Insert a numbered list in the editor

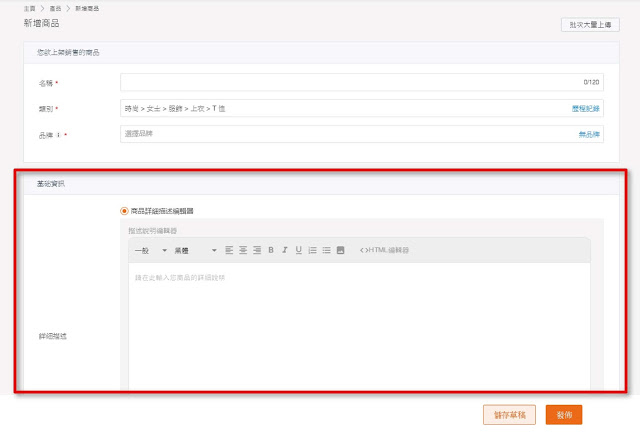[x=313, y=250]
